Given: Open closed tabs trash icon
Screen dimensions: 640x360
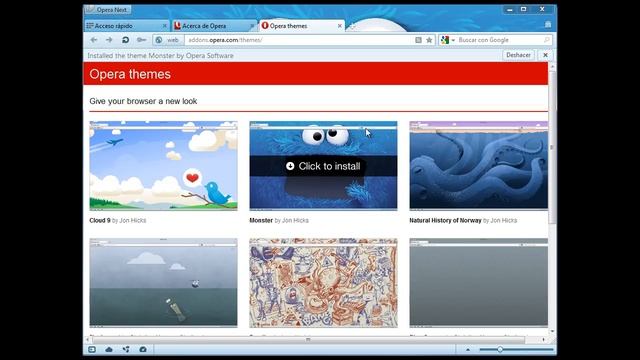Looking at the screenshot, I should coord(548,25).
